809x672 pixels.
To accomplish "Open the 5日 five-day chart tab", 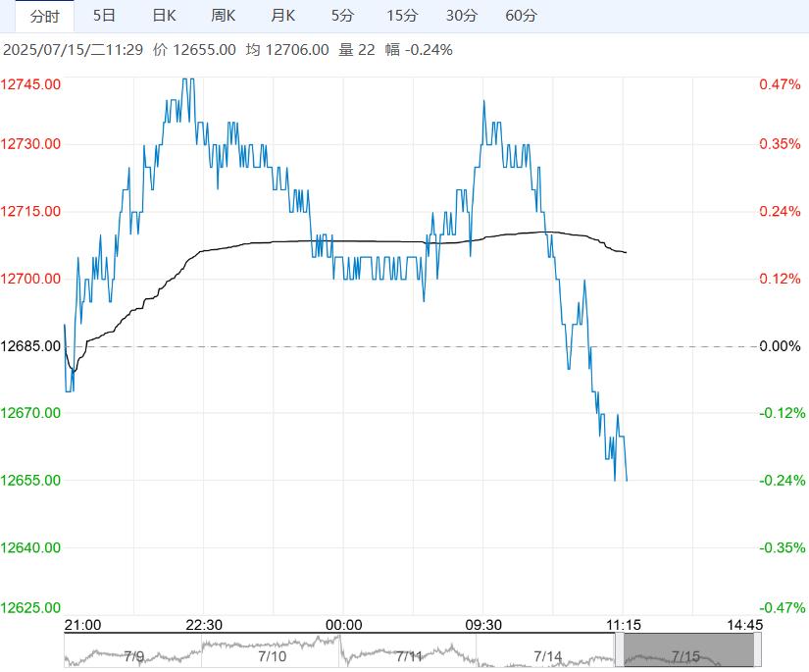I will pos(103,16).
